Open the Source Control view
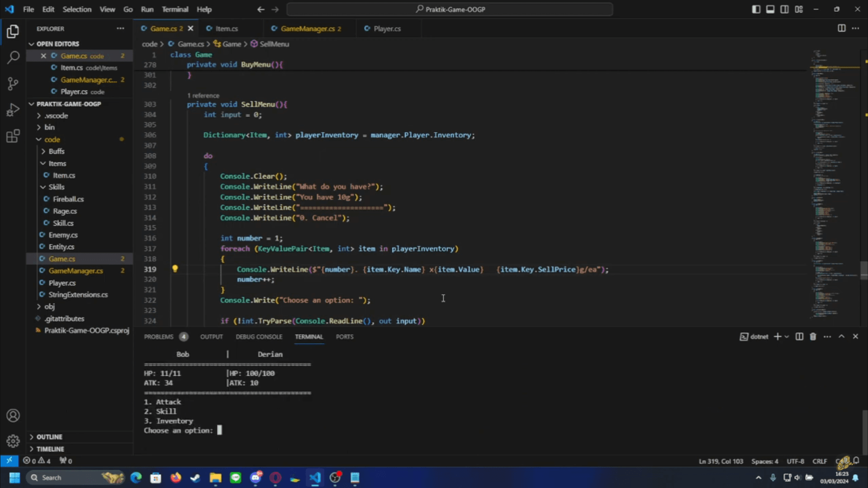 click(x=13, y=84)
